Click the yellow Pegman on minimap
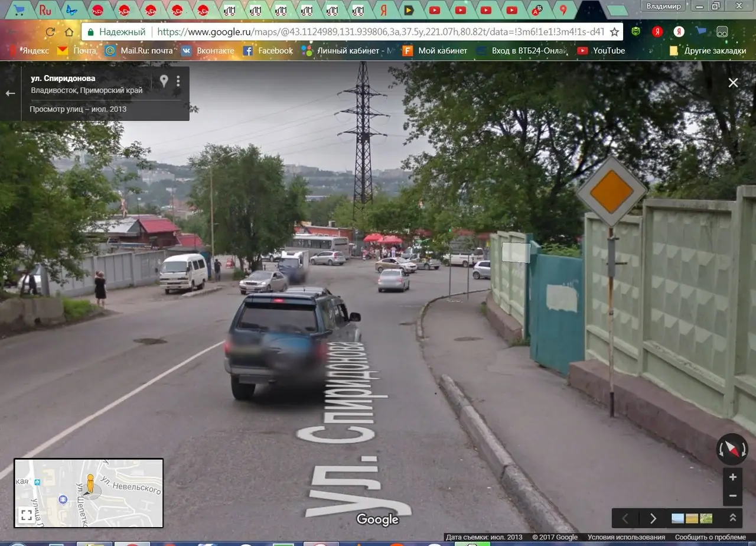 (x=90, y=483)
